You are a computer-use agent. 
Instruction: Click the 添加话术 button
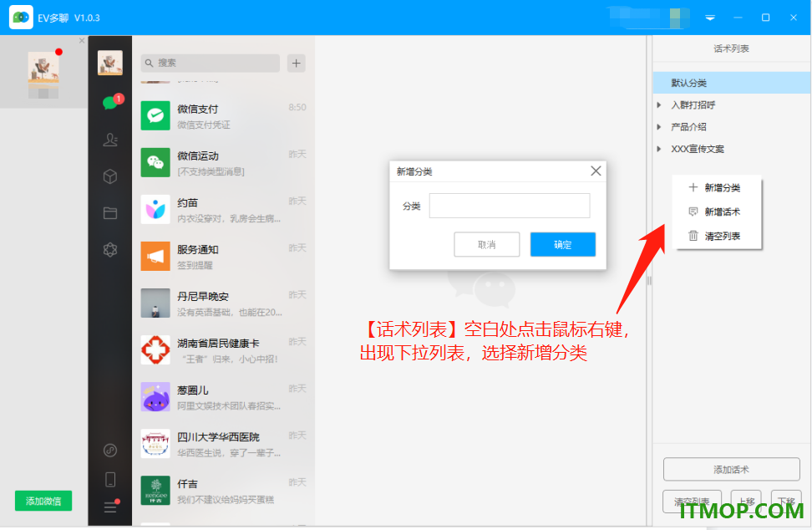click(731, 469)
